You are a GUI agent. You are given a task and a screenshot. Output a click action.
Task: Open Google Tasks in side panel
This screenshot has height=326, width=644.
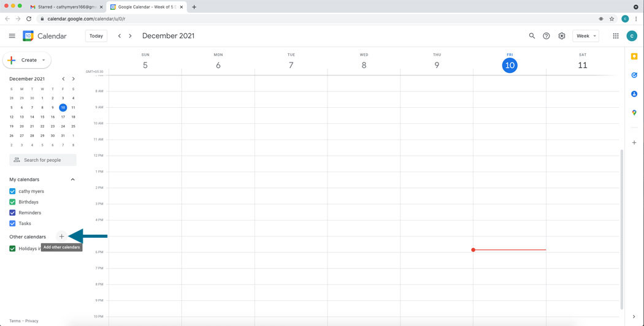tap(634, 75)
